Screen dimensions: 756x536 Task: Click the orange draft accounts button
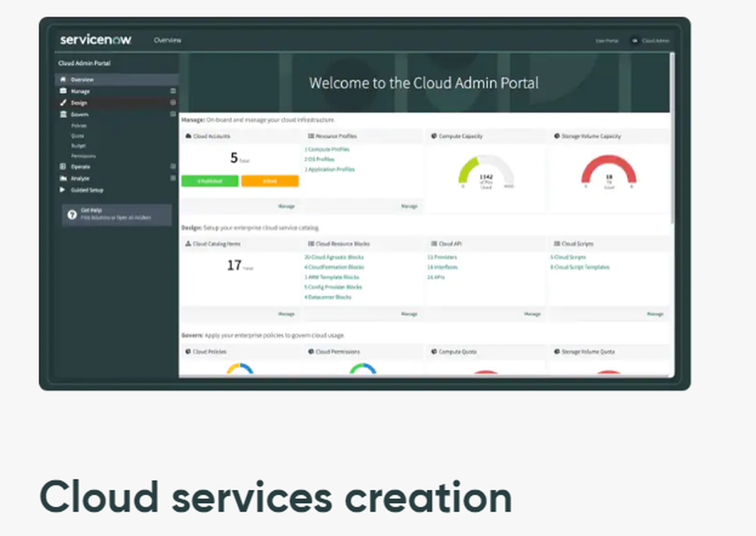[270, 181]
